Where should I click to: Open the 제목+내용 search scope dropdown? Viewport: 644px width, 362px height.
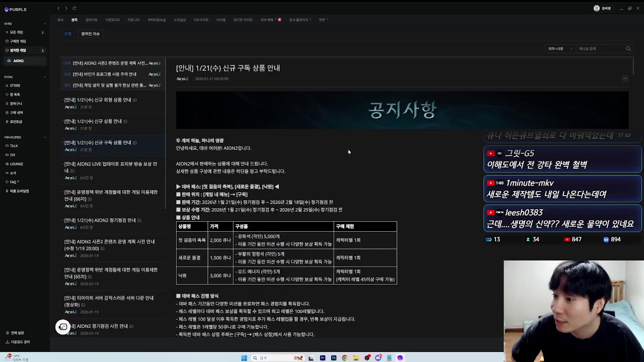pos(560,49)
